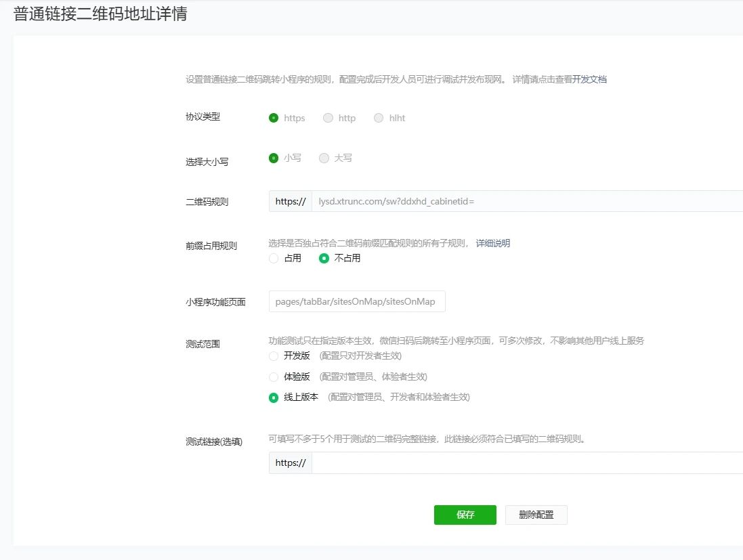This screenshot has height=560, width=743.
Task: Focus the 测试链接 input field
Action: [x=528, y=463]
